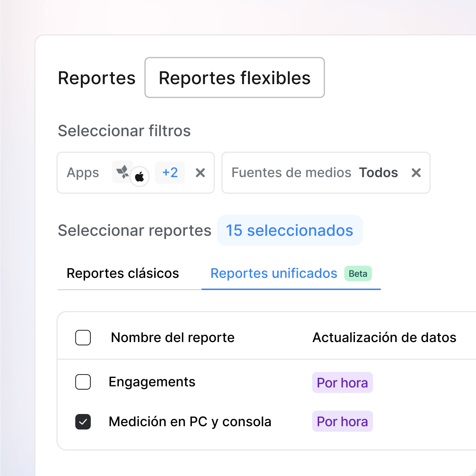Click the "Por hora" badge for Medición en PC
Image resolution: width=476 pixels, height=476 pixels.
pos(342,421)
